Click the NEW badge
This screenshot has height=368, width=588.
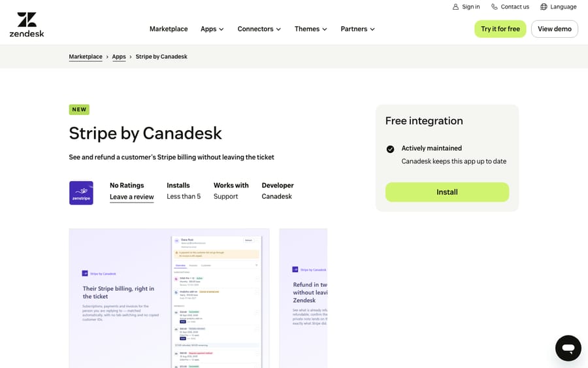pos(79,110)
